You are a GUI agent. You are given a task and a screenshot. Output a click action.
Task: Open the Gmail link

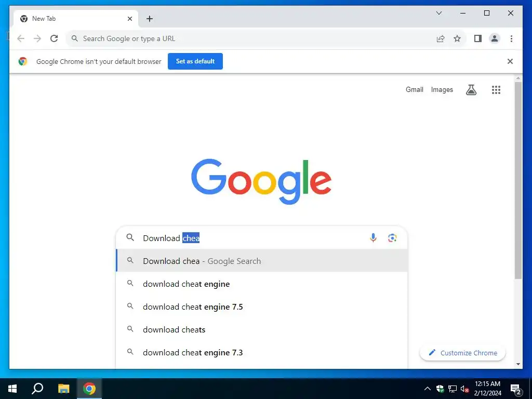[415, 89]
